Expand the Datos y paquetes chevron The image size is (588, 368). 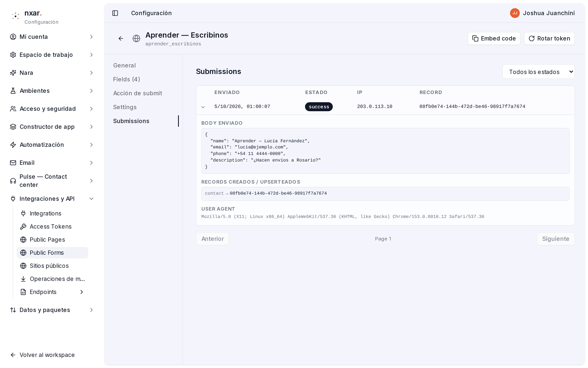click(92, 310)
